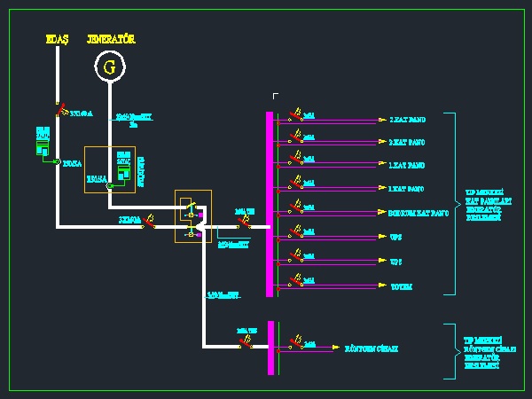
Task: Click the RÖNTGEN CİHAZI label
Action: click(372, 348)
